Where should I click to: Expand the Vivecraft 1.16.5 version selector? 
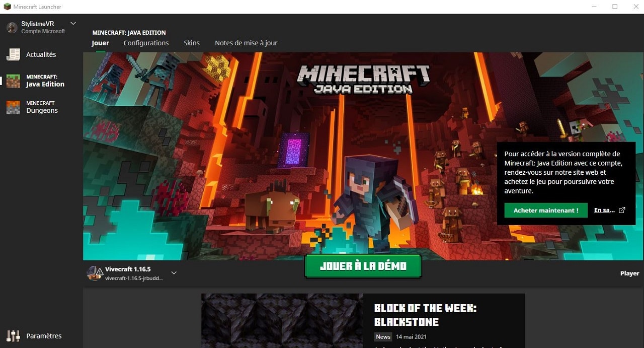(x=174, y=273)
